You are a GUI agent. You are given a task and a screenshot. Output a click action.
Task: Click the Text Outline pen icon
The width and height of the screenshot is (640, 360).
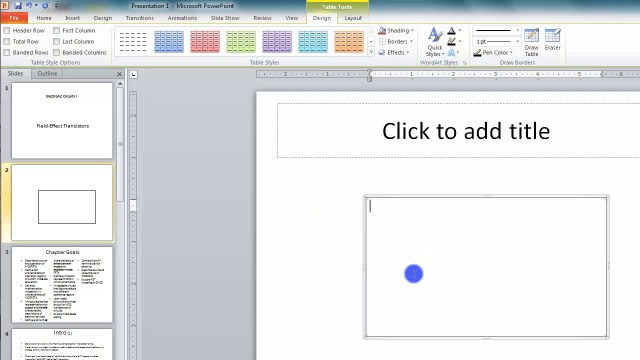[x=451, y=42]
